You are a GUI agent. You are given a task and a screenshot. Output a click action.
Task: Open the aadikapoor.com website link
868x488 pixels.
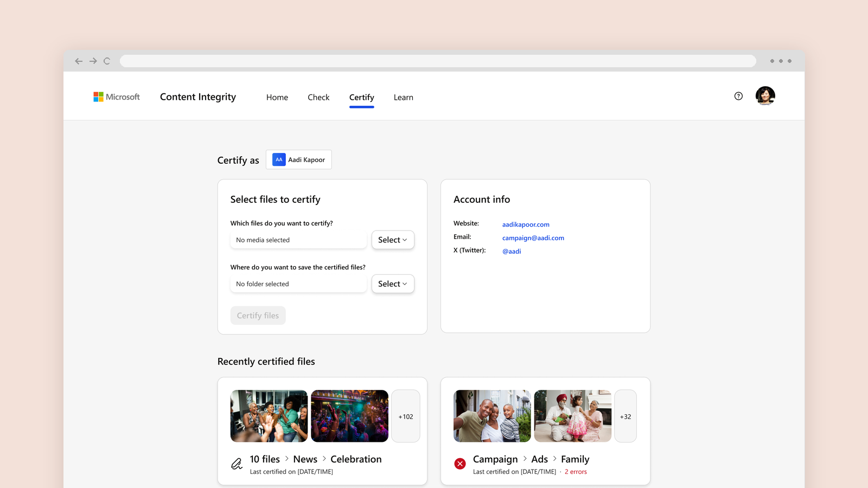[526, 224]
